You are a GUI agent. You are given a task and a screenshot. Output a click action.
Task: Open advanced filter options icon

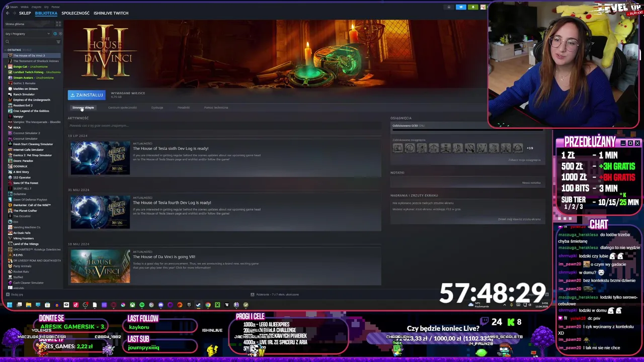coord(58,42)
